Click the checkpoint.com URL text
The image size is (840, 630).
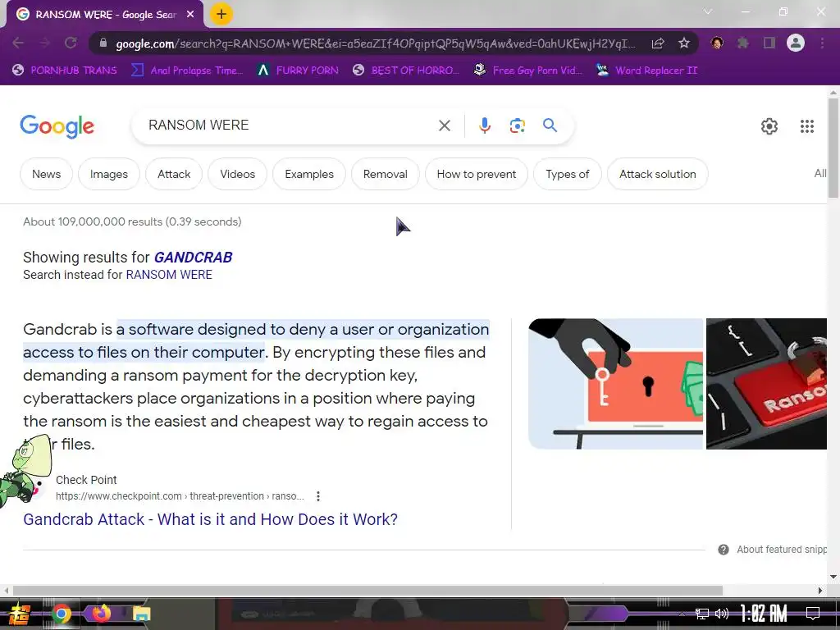[x=180, y=496]
